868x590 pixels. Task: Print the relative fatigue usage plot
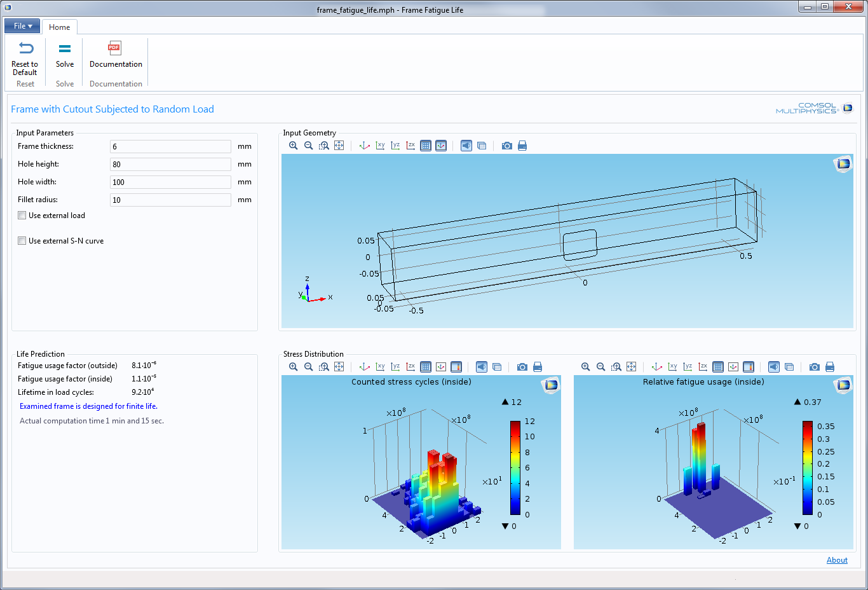click(x=830, y=367)
